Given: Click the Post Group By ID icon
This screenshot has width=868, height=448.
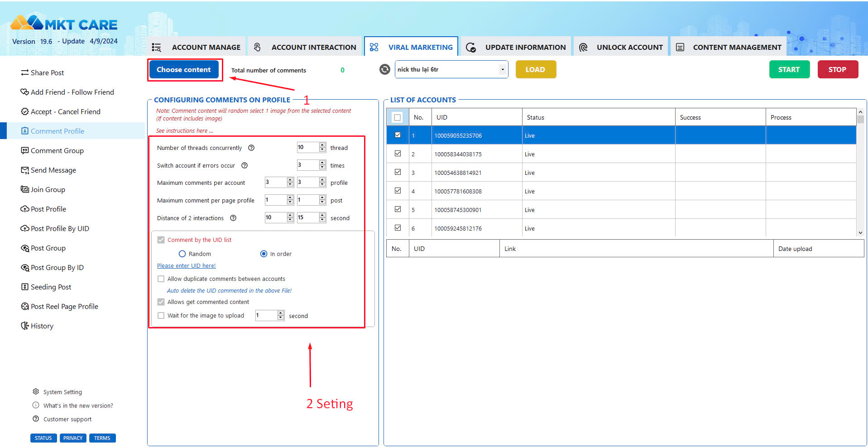Looking at the screenshot, I should (25, 268).
